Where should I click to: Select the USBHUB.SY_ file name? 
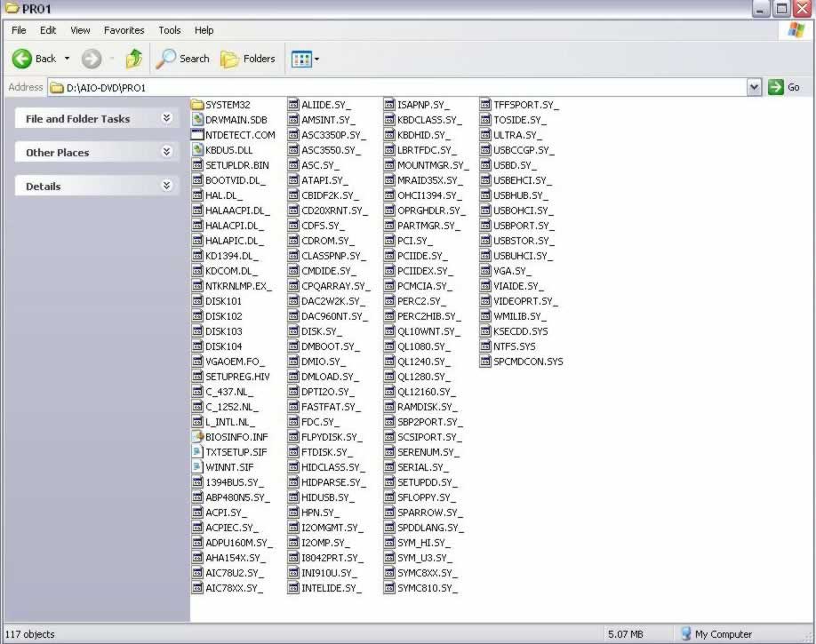(x=520, y=195)
